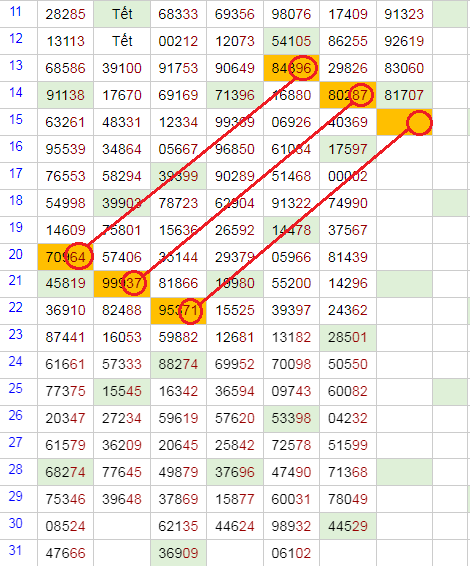
Task: Select green cell 53398 in row 26
Action: (x=291, y=418)
